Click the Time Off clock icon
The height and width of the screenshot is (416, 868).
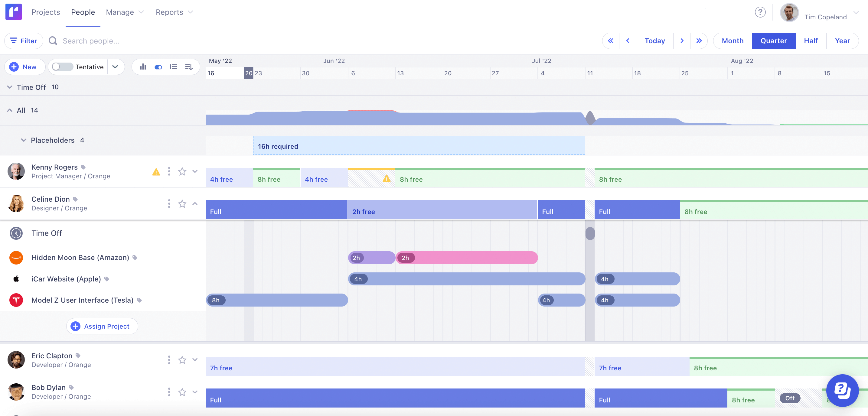(x=16, y=233)
